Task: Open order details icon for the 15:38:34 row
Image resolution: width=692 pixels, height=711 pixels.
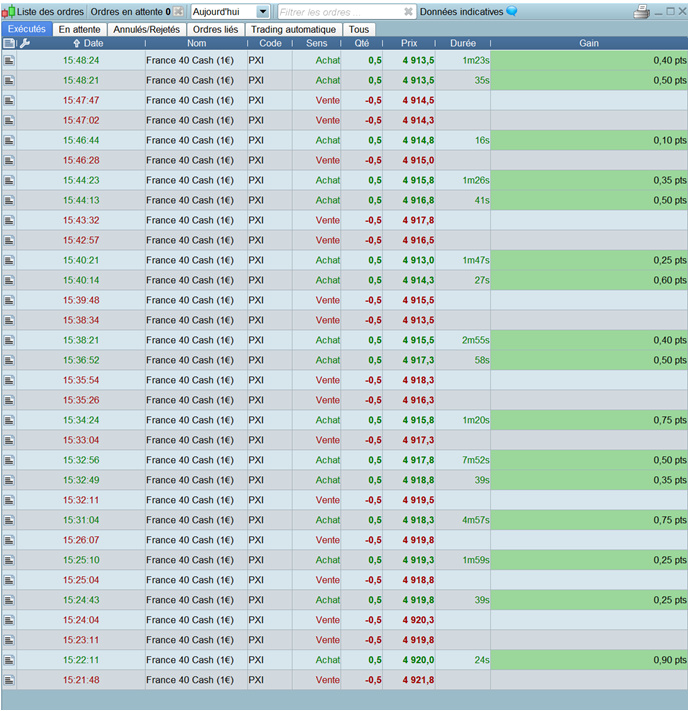Action: [9, 320]
